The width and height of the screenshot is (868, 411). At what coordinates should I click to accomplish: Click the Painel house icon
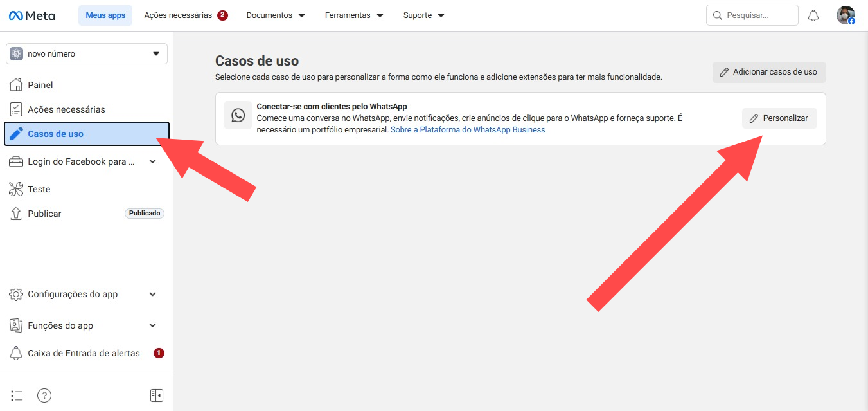click(16, 85)
